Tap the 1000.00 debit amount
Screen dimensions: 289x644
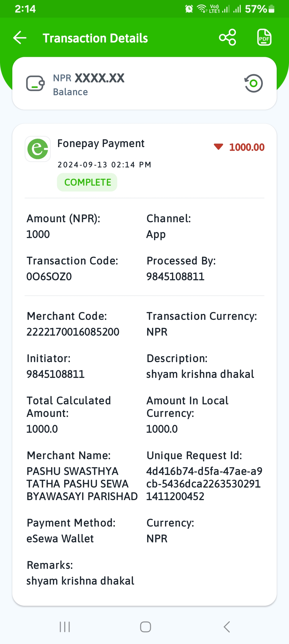pyautogui.click(x=247, y=147)
